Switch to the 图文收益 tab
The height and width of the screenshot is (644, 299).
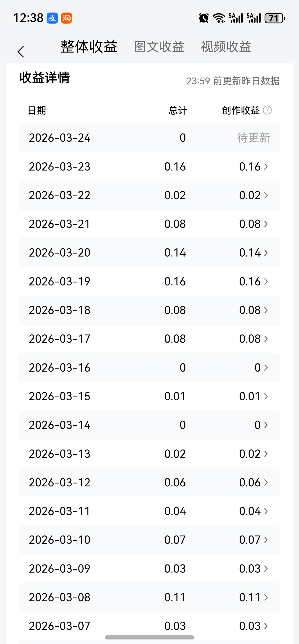pyautogui.click(x=159, y=47)
